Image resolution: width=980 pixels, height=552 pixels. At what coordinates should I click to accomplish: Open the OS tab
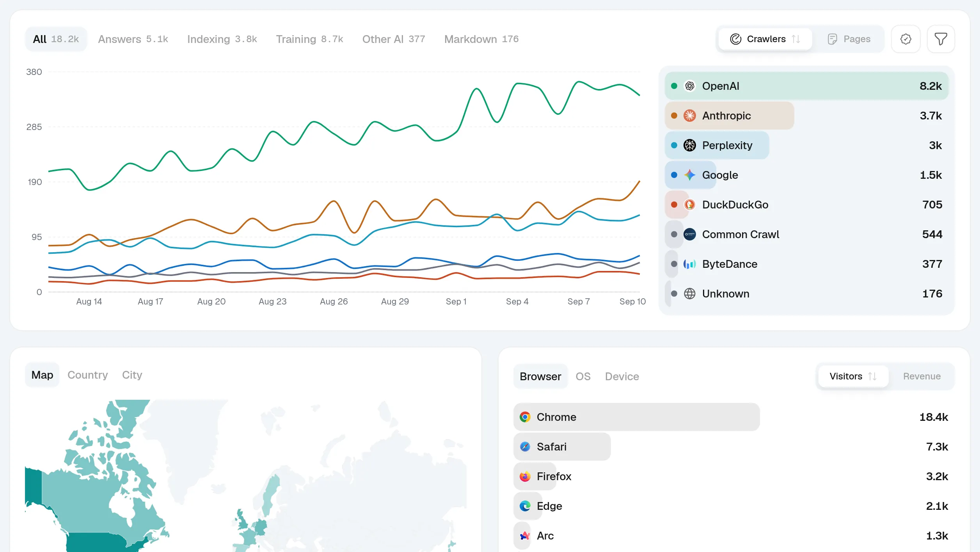(583, 376)
